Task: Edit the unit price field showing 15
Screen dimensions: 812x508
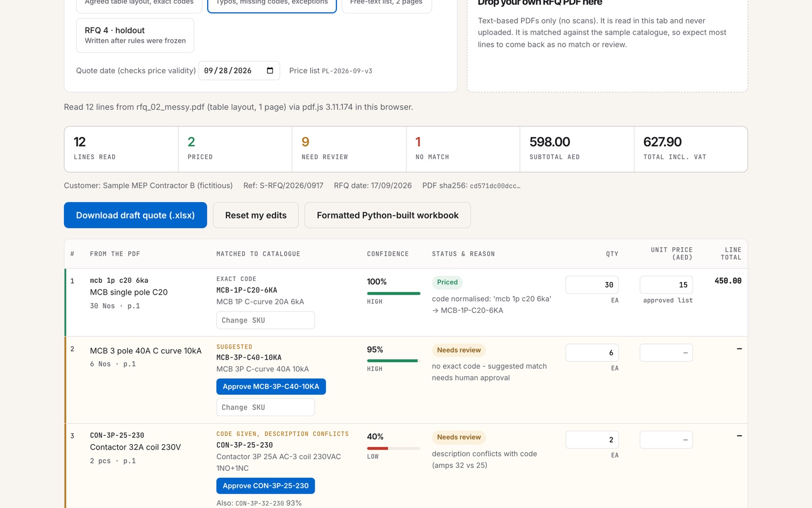Action: (x=666, y=285)
